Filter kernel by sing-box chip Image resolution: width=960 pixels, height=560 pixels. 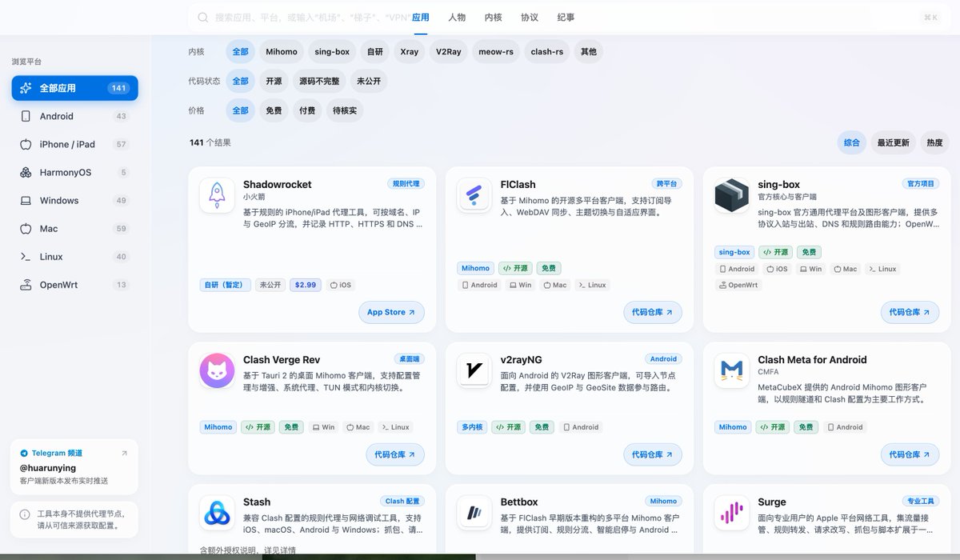point(332,51)
